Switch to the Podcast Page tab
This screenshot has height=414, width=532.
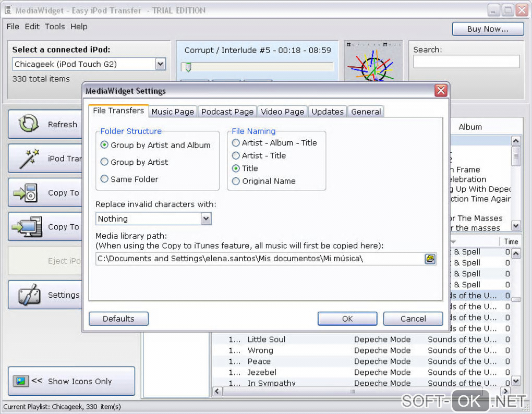click(227, 112)
